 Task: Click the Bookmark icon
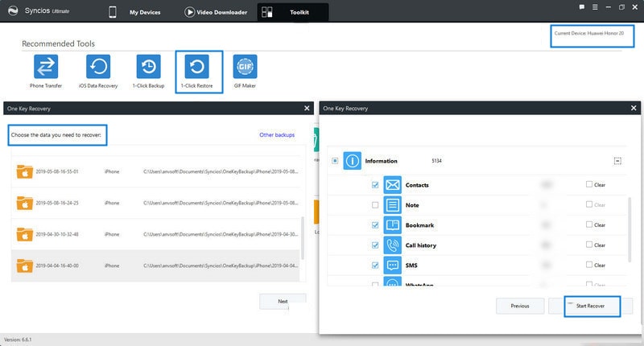pyautogui.click(x=392, y=225)
